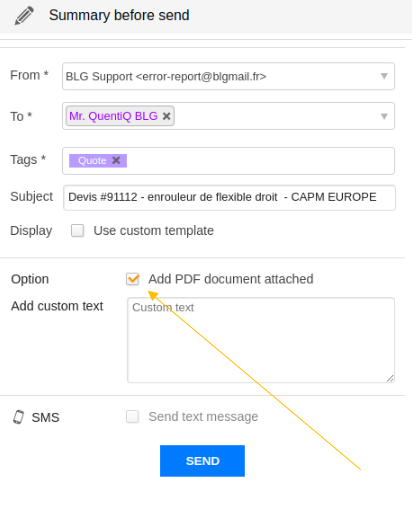Click the Add PDF document attached label

[231, 279]
